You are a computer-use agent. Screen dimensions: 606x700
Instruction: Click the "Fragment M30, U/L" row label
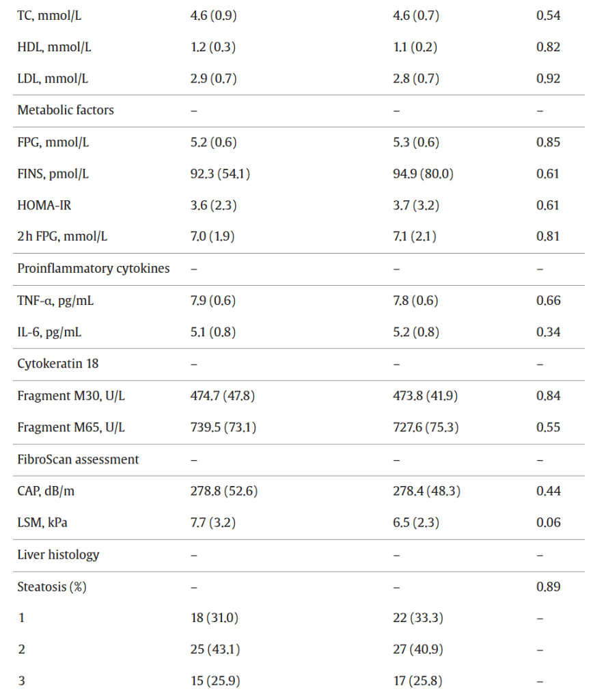point(71,396)
